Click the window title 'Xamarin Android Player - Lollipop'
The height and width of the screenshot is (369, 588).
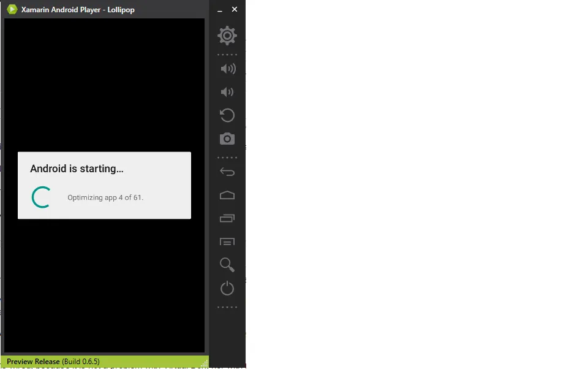click(78, 10)
